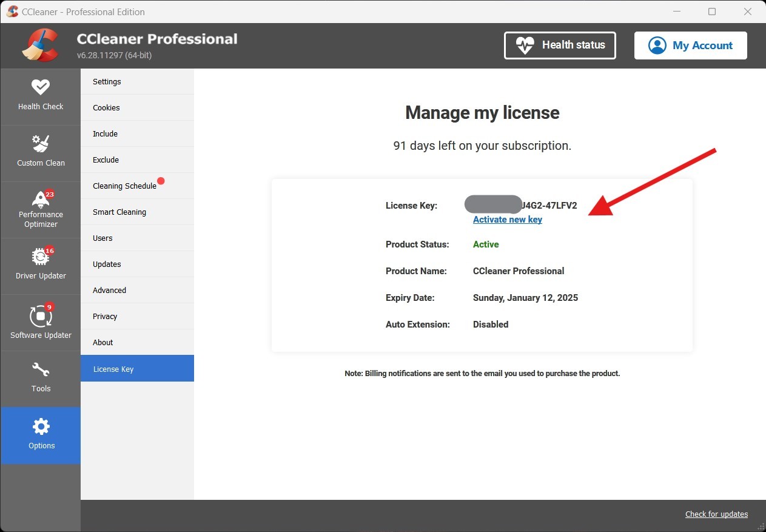This screenshot has width=766, height=532.
Task: Click the version number v6.28.11297 text
Action: (x=114, y=55)
